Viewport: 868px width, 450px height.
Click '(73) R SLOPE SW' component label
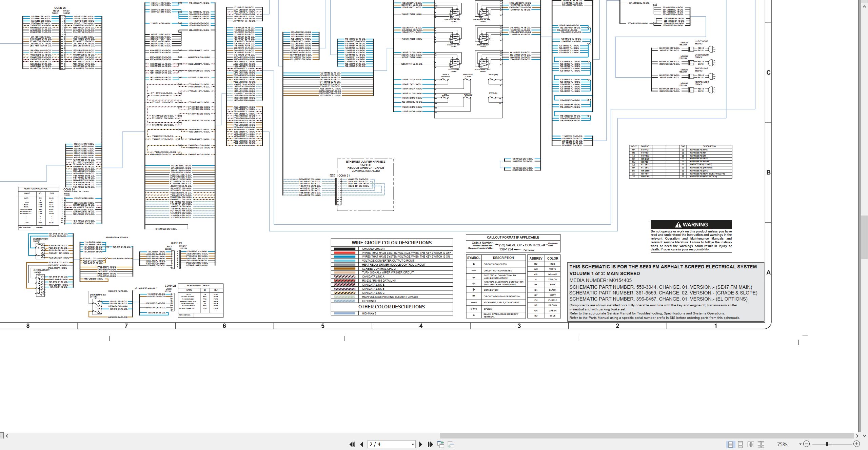click(x=98, y=295)
